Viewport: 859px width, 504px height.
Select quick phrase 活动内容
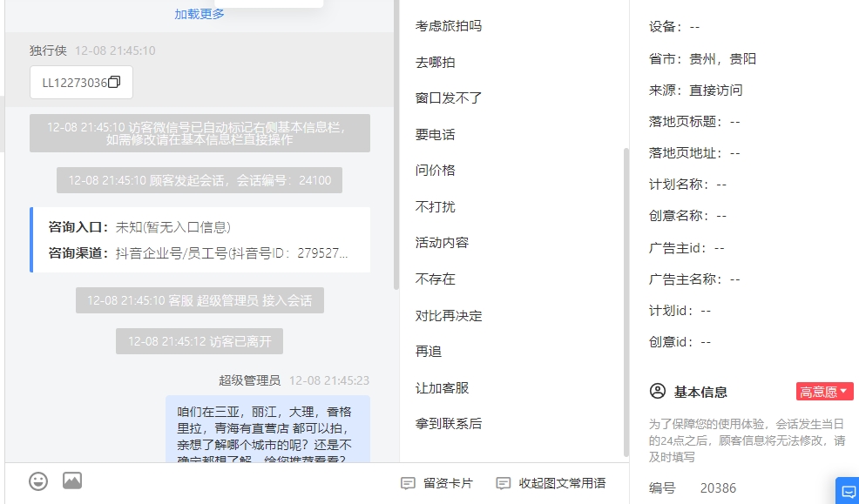442,242
